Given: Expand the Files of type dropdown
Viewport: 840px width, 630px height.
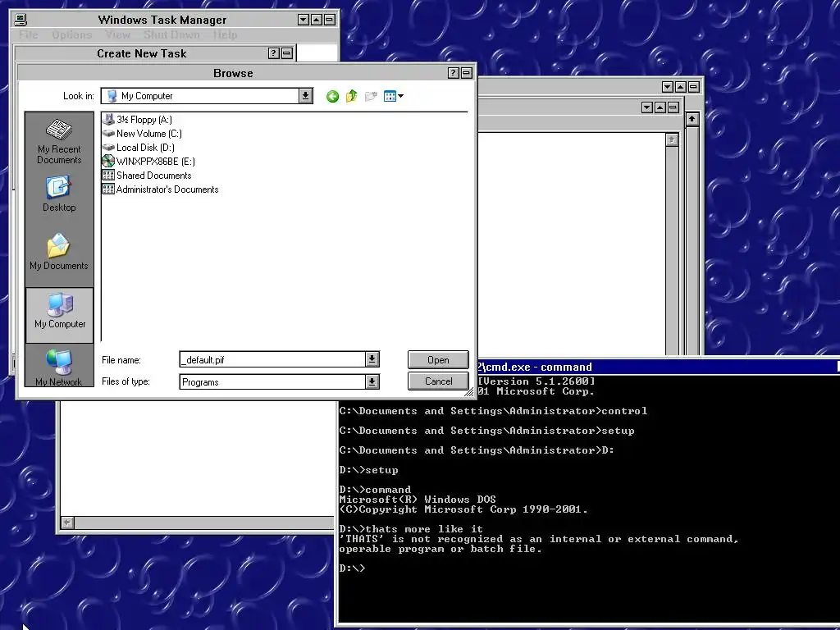Looking at the screenshot, I should (x=372, y=381).
